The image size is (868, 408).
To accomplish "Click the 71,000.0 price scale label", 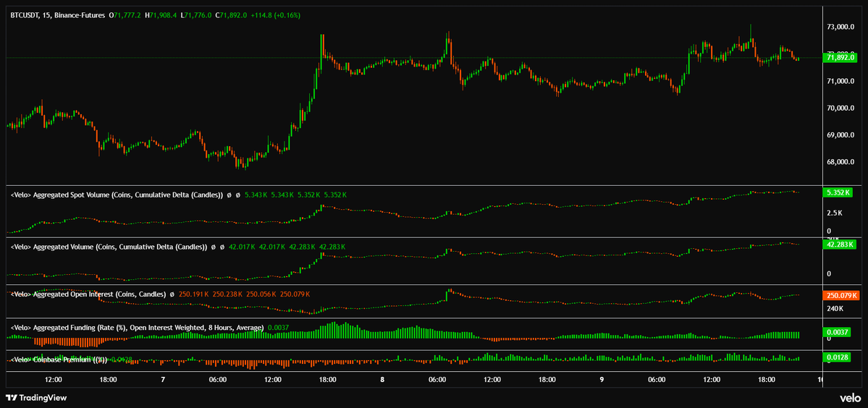I will (x=841, y=81).
